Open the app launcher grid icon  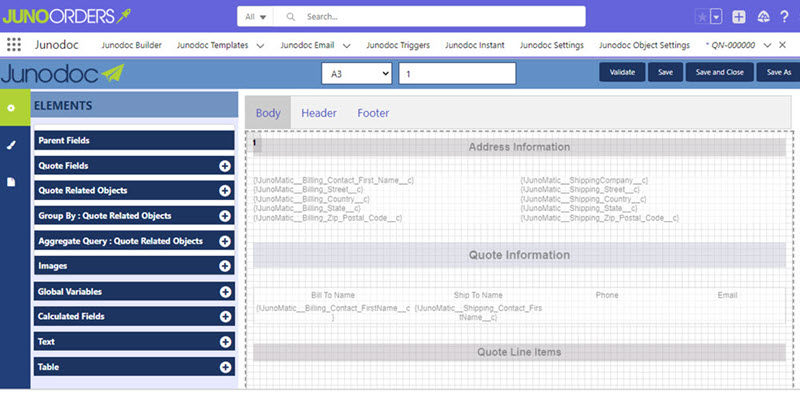pyautogui.click(x=14, y=45)
